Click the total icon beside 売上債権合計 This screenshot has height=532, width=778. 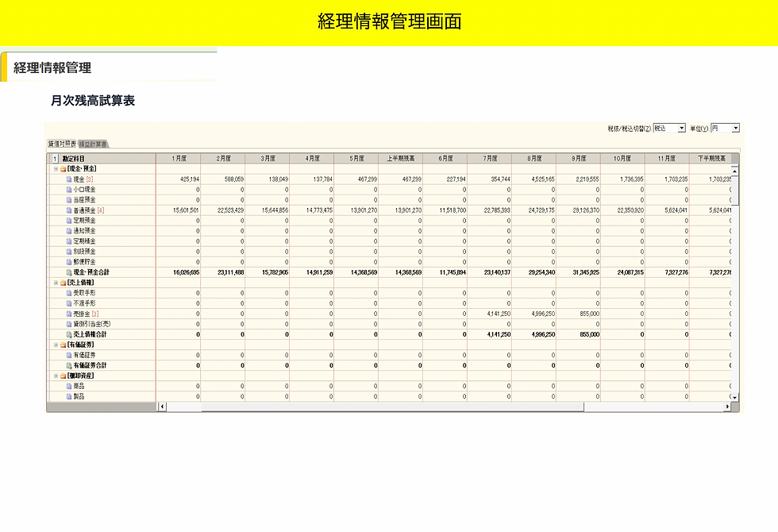coord(69,334)
